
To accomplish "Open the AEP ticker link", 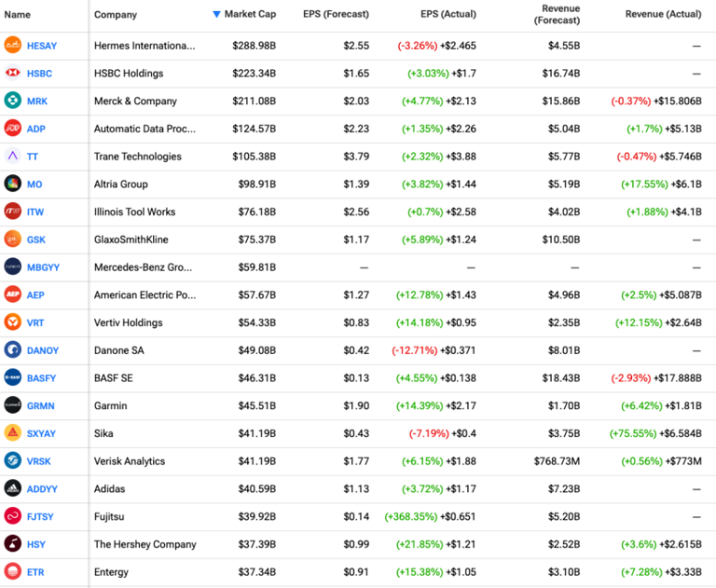I will coord(35,295).
